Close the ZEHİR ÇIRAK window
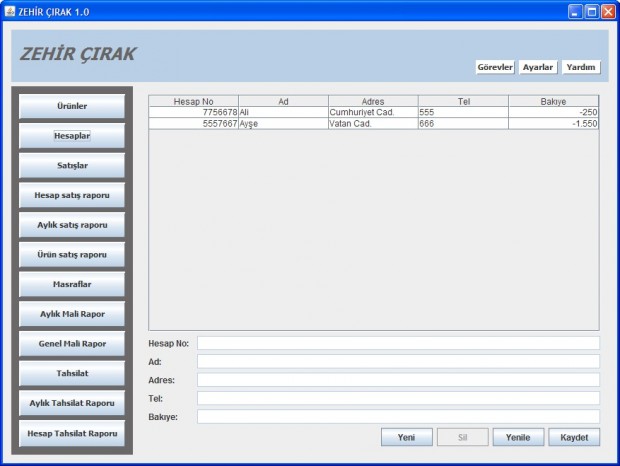The image size is (620, 466). [x=608, y=12]
